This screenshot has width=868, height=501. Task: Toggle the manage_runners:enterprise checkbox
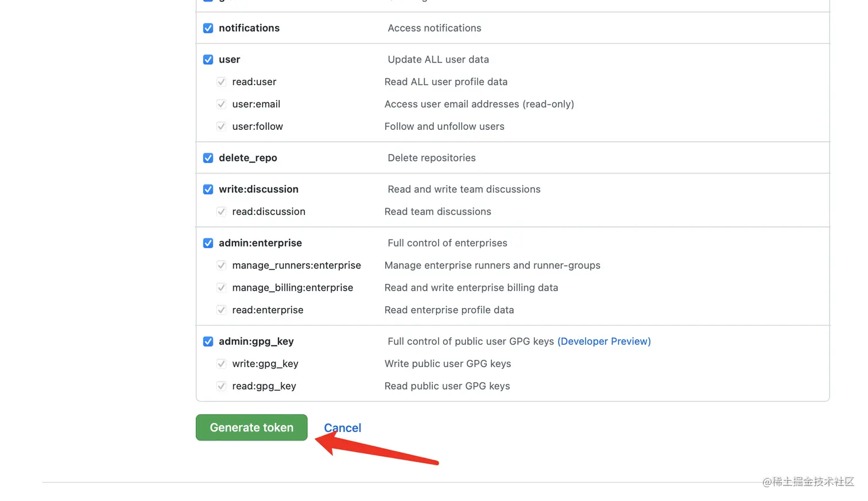(x=222, y=265)
